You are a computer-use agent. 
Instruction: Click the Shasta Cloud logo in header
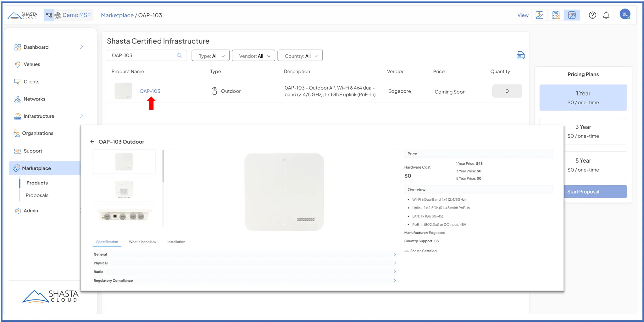click(22, 15)
